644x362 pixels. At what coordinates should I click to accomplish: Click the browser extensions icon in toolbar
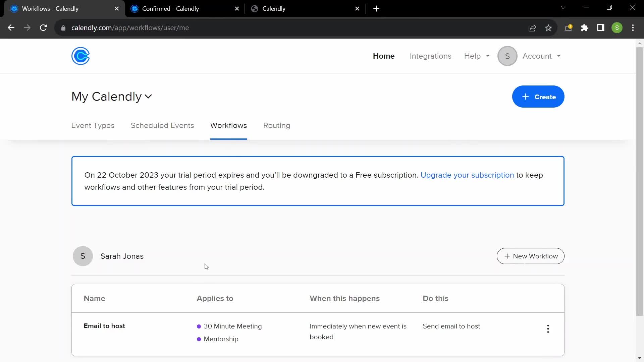coord(585,27)
